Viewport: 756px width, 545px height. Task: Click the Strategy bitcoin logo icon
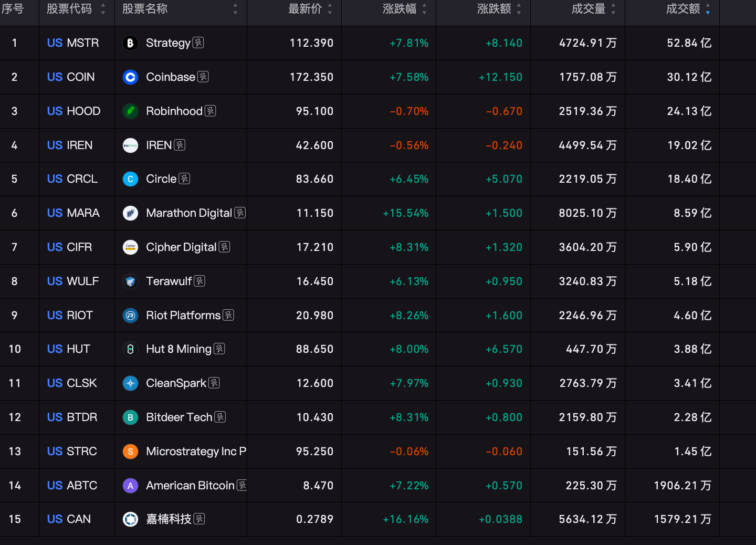(x=130, y=43)
